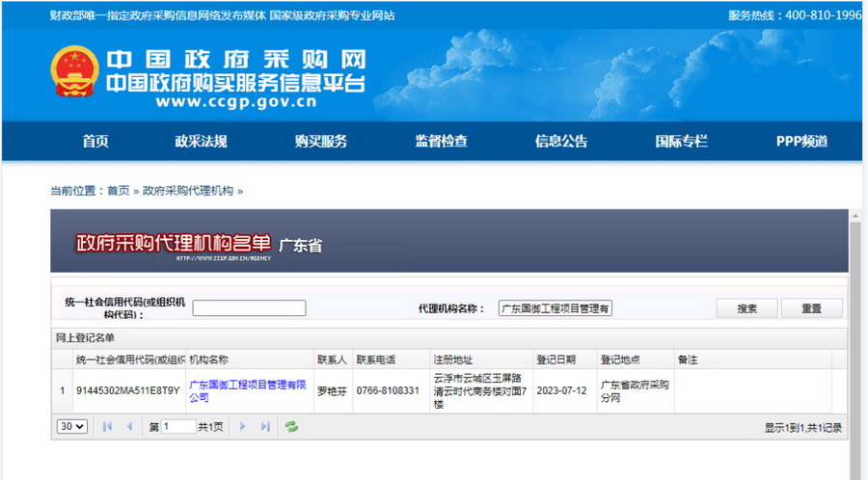Go to previous page arrow
This screenshot has height=480, width=868.
pos(129,426)
